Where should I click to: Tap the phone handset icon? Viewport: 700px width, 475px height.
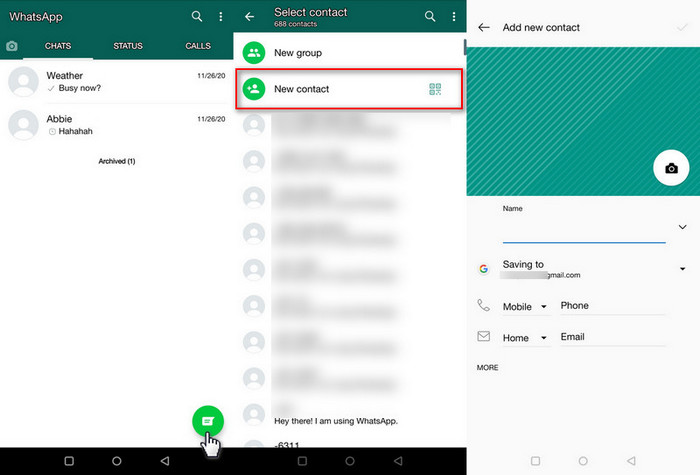(483, 305)
